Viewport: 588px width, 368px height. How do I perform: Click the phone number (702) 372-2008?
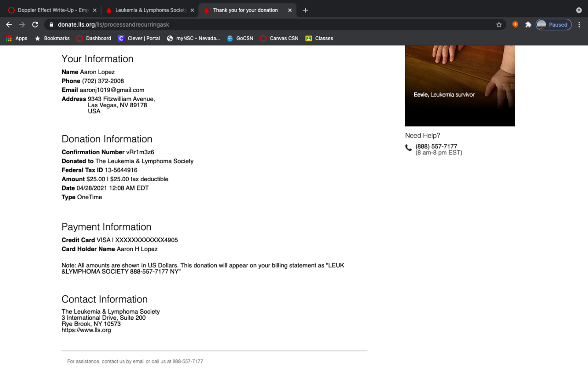point(103,81)
